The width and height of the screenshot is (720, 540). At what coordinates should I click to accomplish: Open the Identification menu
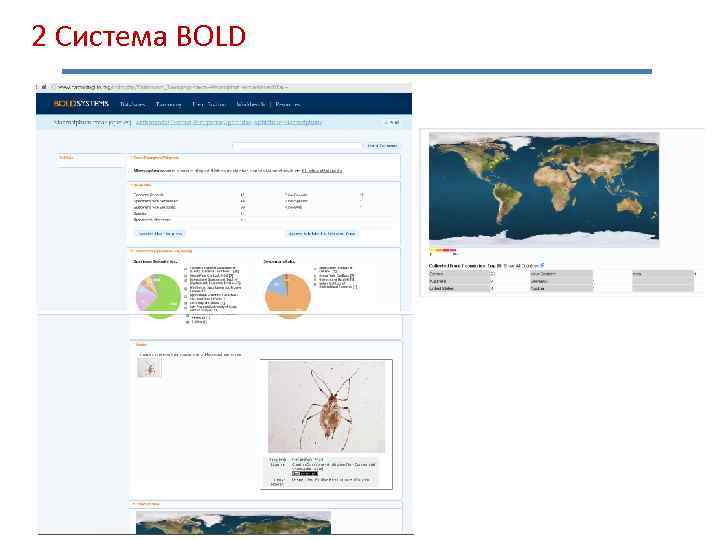pos(209,104)
